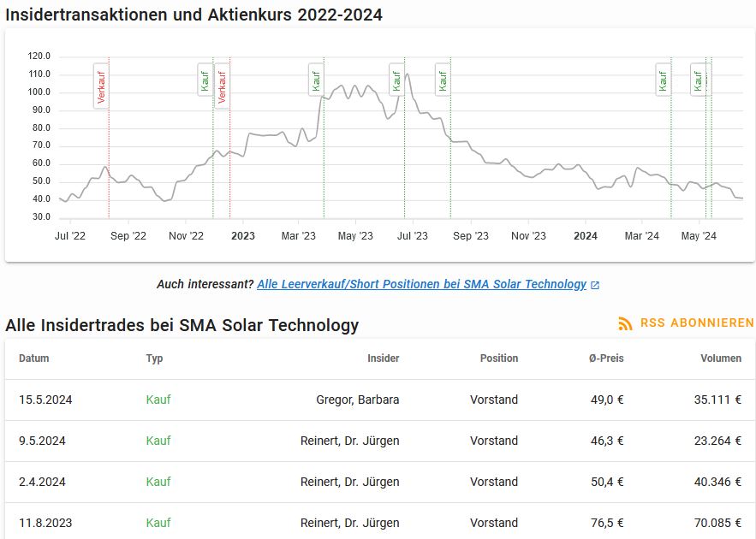Sort table by Datum column header
This screenshot has height=539, width=756.
pos(34,358)
